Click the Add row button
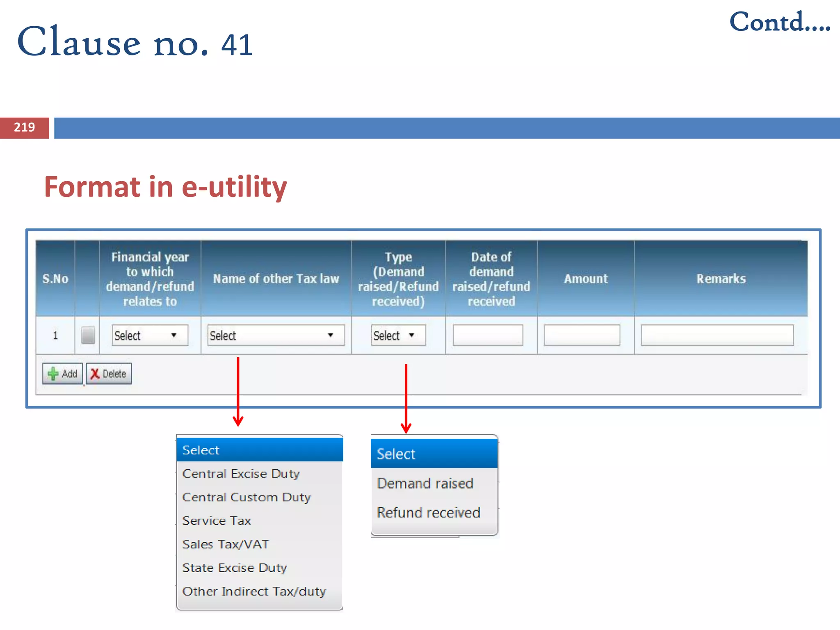 62,374
